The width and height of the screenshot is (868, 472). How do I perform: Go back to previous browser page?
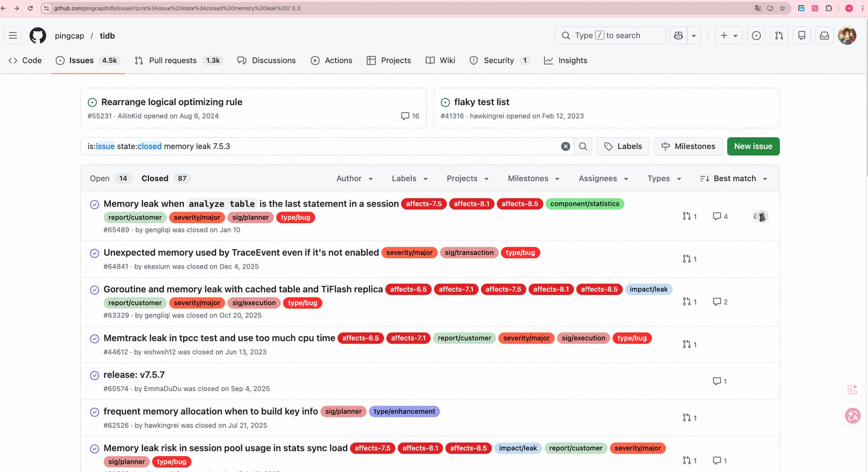[4, 8]
